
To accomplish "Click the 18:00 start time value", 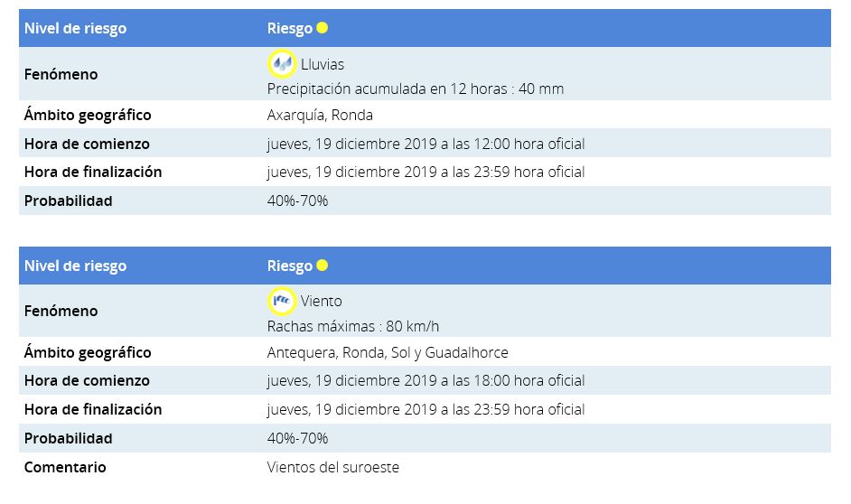I will coord(425,381).
